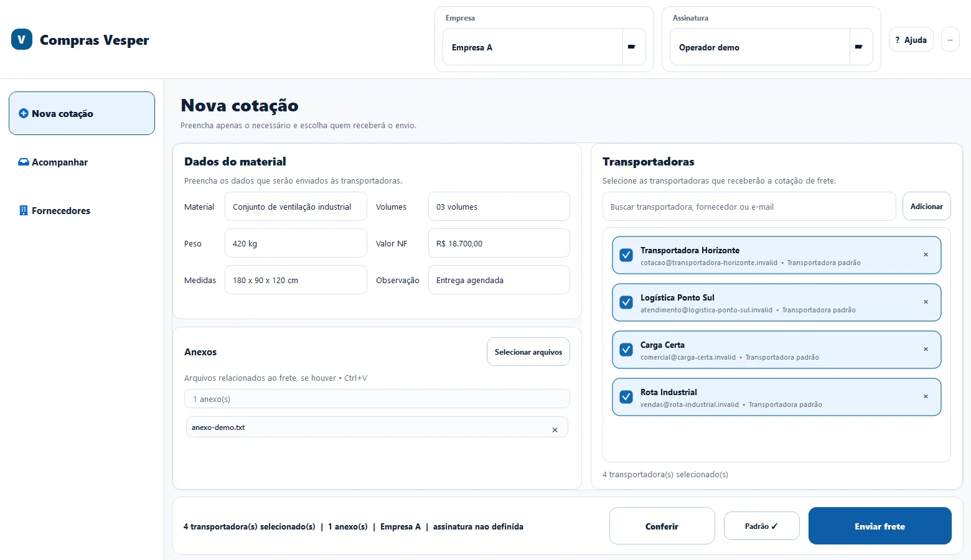Click the Buscar transportadora search field

click(x=749, y=207)
